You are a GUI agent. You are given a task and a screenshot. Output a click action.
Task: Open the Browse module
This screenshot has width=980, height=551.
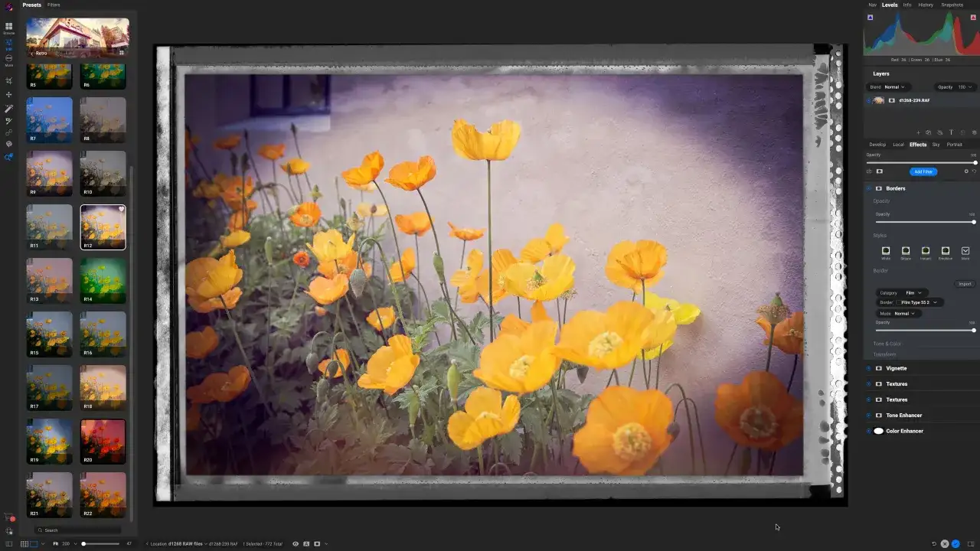(x=9, y=28)
